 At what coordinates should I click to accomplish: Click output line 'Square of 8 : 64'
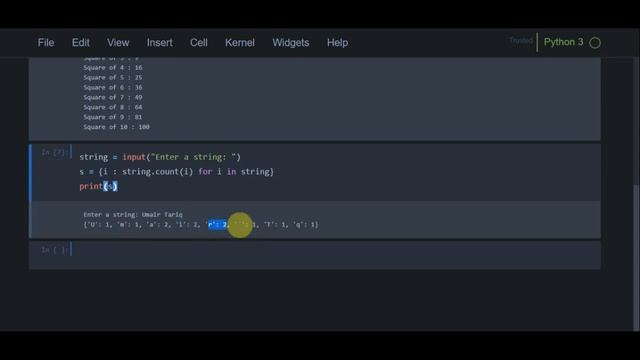pyautogui.click(x=113, y=107)
